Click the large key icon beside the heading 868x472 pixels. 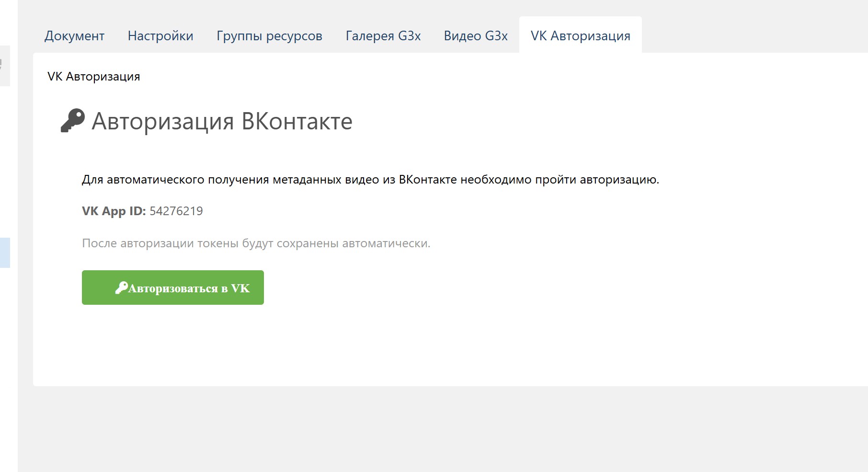coord(72,120)
